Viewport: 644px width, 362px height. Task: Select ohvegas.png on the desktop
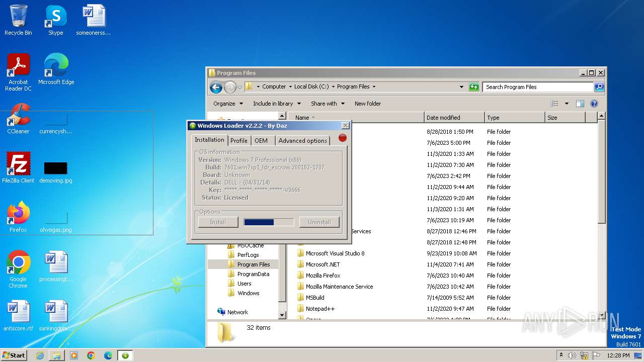tap(55, 221)
